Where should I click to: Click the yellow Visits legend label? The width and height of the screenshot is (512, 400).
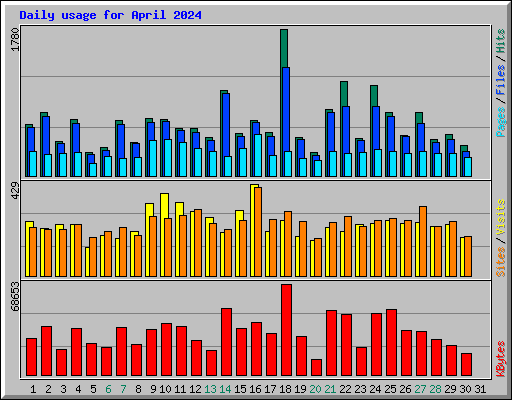point(500,218)
